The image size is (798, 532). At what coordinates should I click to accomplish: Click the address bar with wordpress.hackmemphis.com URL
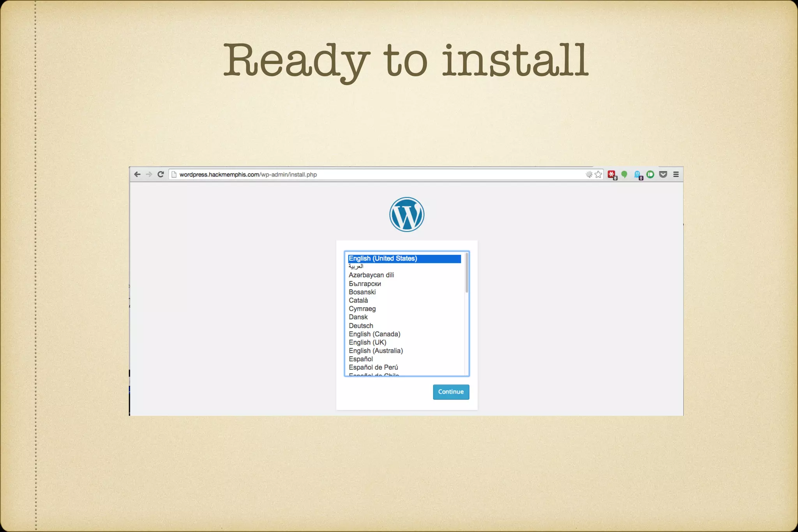386,175
